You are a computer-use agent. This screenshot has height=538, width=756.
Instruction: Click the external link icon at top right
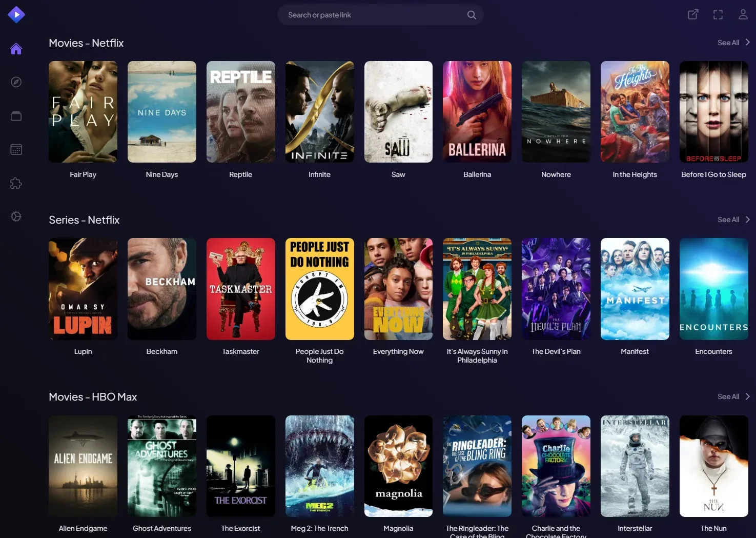[692, 14]
